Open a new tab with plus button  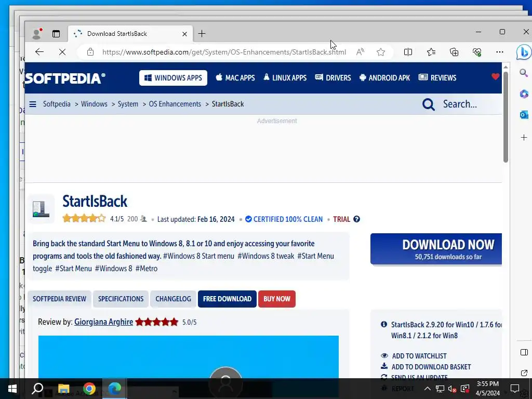coord(202,34)
